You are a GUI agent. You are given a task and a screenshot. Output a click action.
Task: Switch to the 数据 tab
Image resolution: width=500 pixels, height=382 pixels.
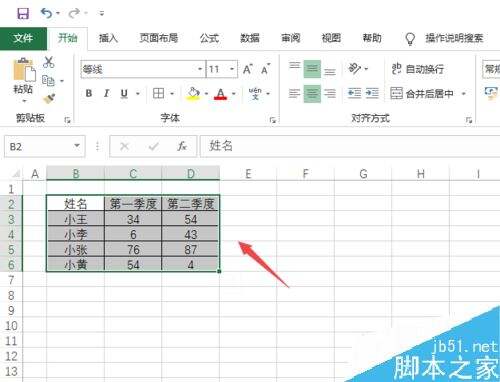pos(250,38)
